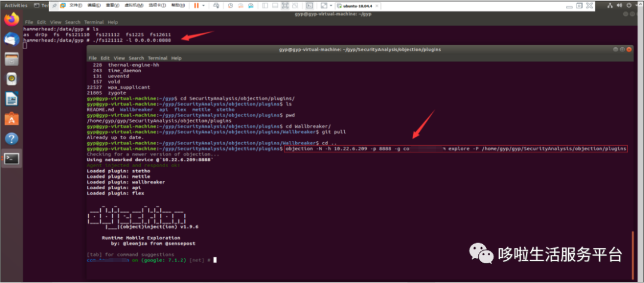
Task: Click the '[tab] for command suggestions' line
Action: [131, 254]
